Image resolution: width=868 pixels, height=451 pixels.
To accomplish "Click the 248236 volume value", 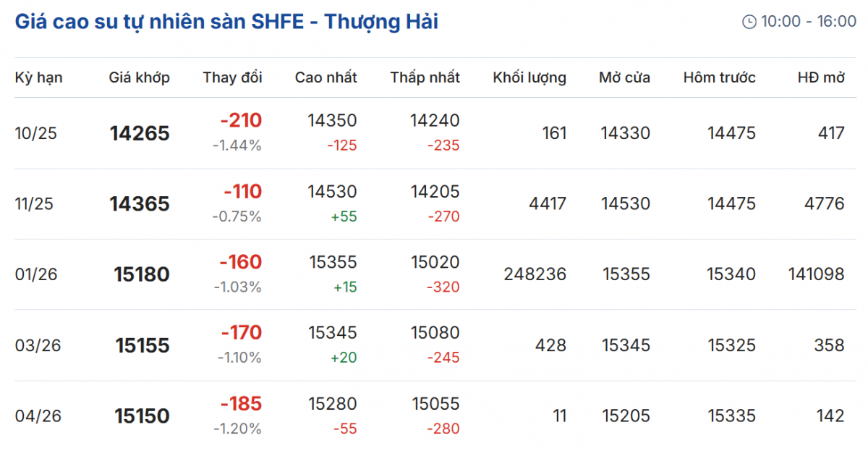I will [535, 274].
